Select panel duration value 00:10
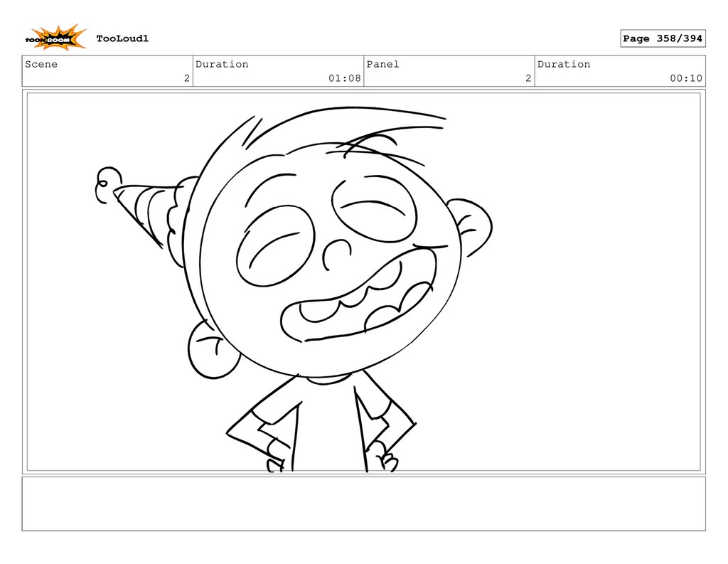The height and width of the screenshot is (564, 728). [686, 78]
